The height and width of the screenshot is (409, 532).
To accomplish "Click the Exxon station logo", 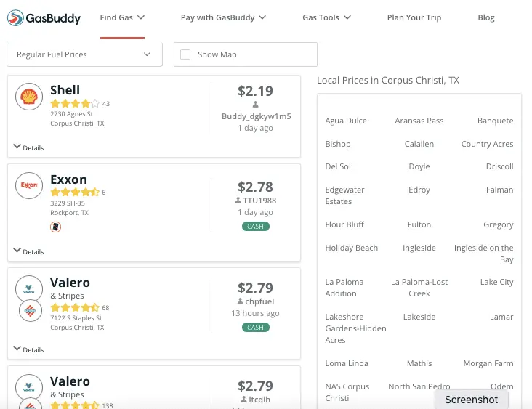I will 29,185.
